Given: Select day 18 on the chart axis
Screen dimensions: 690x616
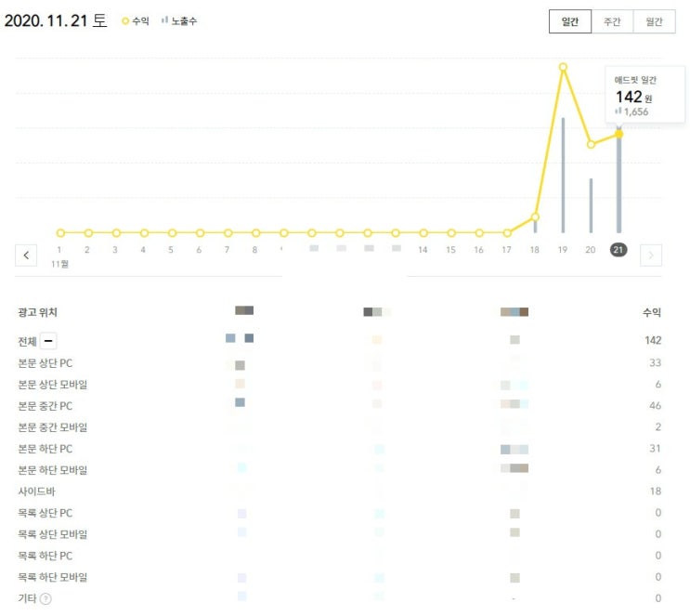Looking at the screenshot, I should pyautogui.click(x=535, y=250).
